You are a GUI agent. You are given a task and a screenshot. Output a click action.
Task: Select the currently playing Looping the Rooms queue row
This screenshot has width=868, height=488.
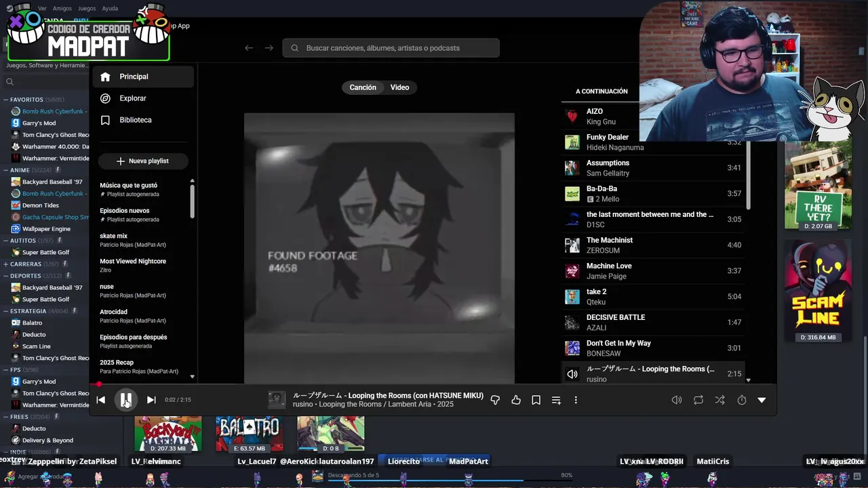coord(653,373)
